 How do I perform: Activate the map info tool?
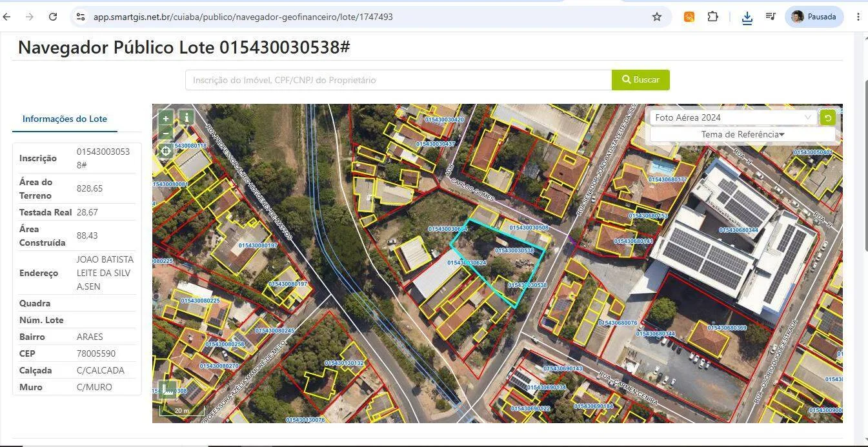pyautogui.click(x=186, y=117)
